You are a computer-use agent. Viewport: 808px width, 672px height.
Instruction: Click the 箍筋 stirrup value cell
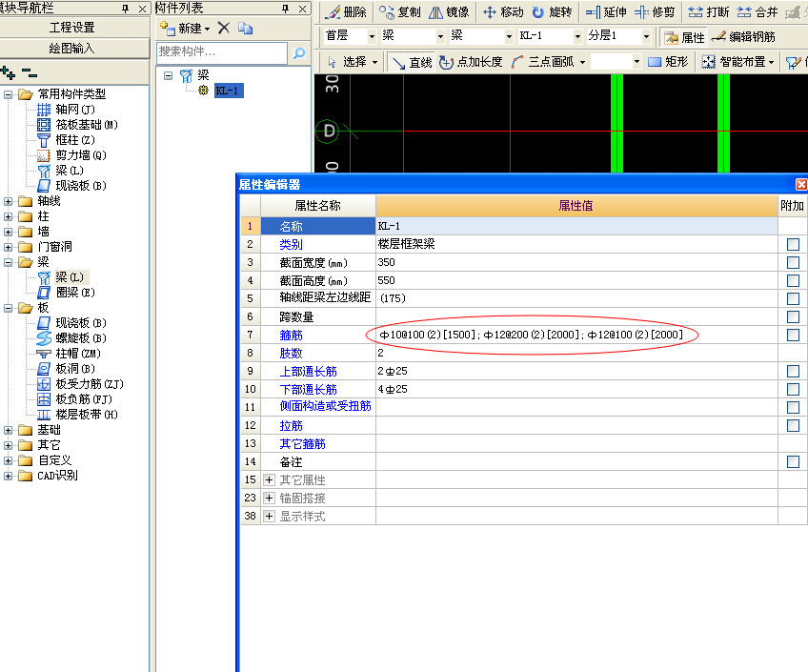[576, 335]
